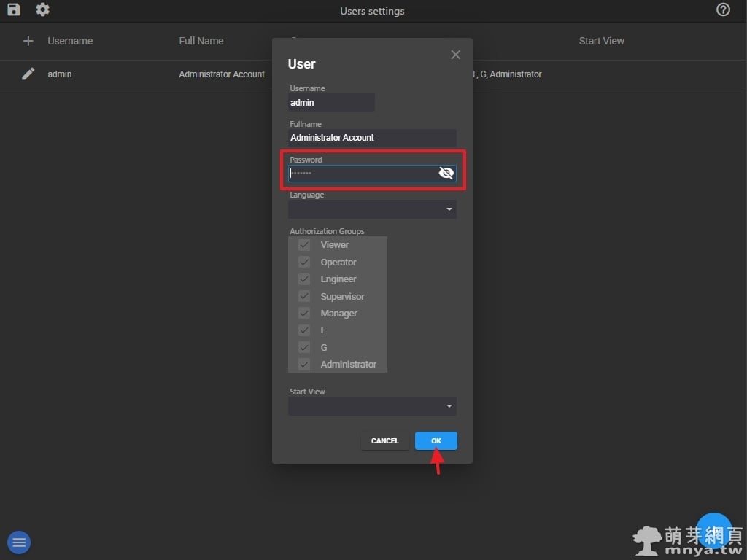This screenshot has height=560, width=747.
Task: Toggle the Supervisor group checkbox
Action: [x=304, y=297]
